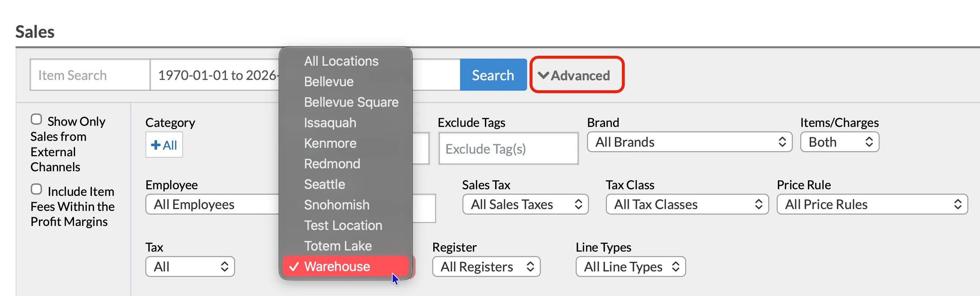Open the All Brands dropdown
Screen dimensions: 980x296
click(689, 142)
